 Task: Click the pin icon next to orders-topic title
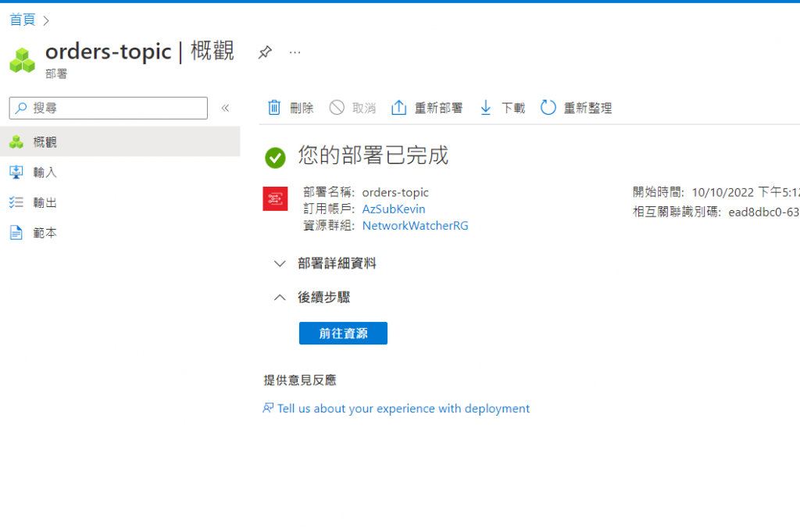[x=265, y=52]
